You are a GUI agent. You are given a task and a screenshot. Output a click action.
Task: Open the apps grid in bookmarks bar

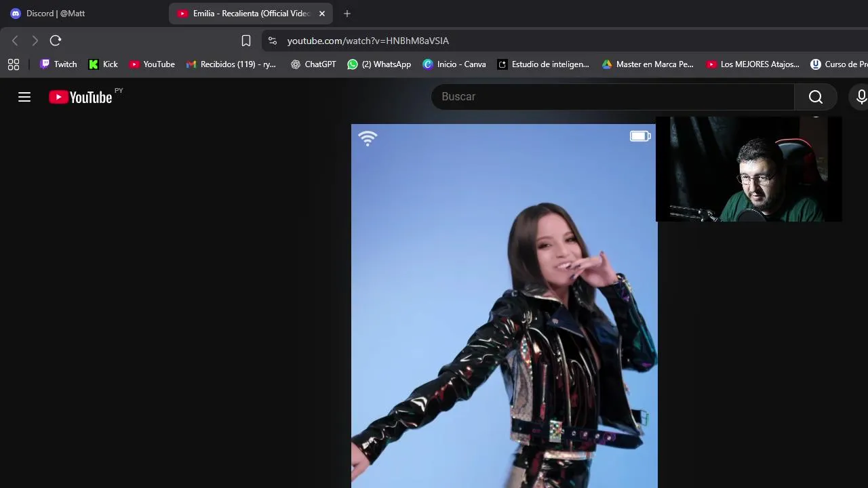[14, 64]
